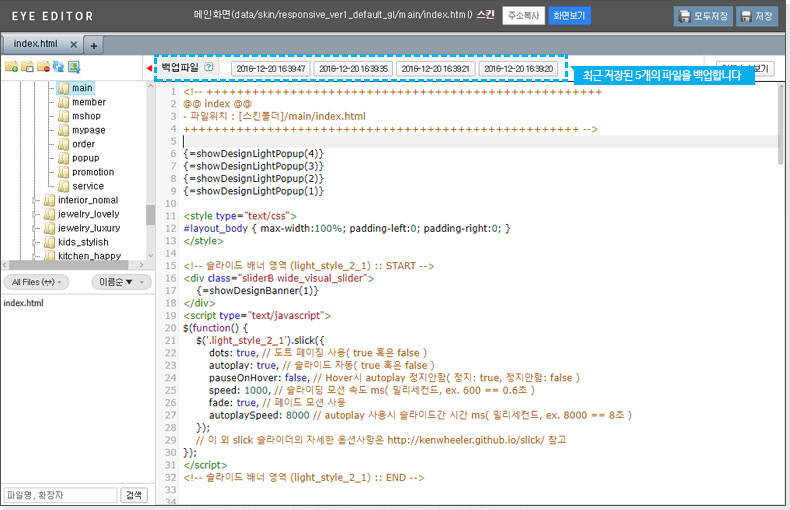Click the file tree horizontal scrollbar thumb
This screenshot has height=510, width=790.
[71, 265]
